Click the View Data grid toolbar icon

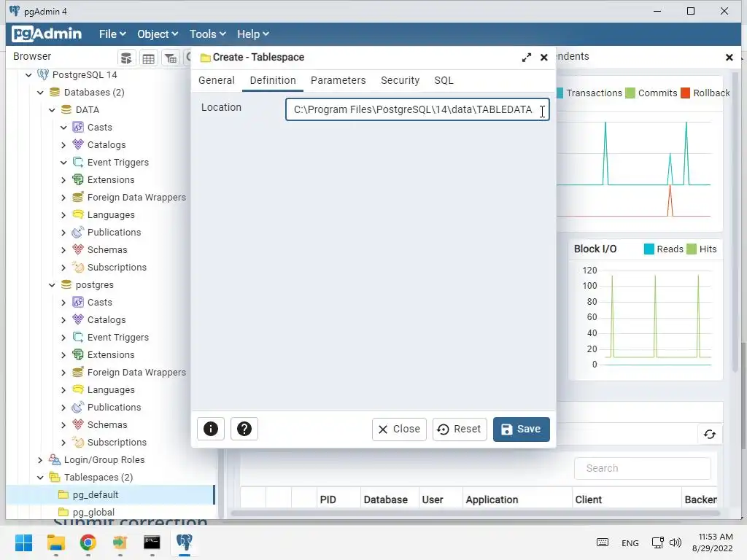149,58
